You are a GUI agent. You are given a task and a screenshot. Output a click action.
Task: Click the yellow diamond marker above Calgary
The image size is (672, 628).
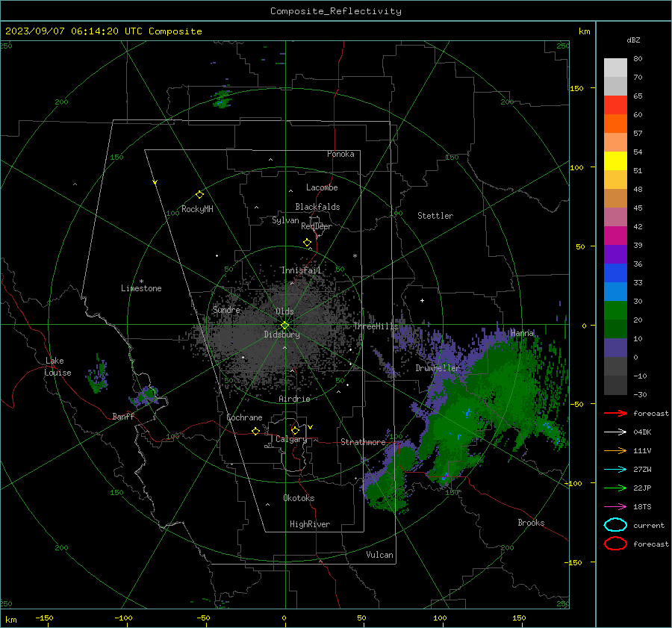(295, 430)
